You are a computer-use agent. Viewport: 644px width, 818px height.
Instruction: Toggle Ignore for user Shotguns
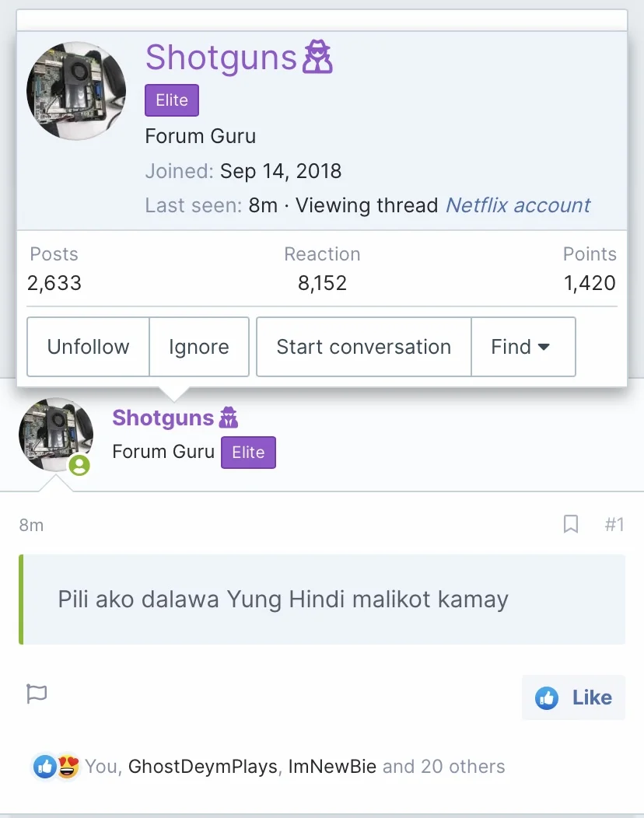pyautogui.click(x=199, y=347)
